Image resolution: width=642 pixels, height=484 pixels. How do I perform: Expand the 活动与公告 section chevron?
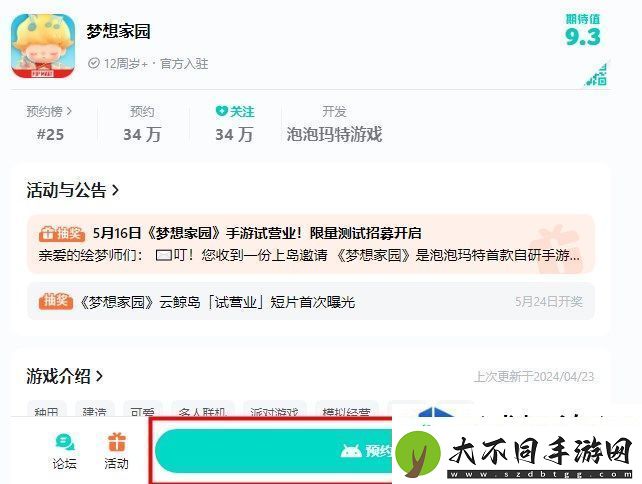(115, 190)
